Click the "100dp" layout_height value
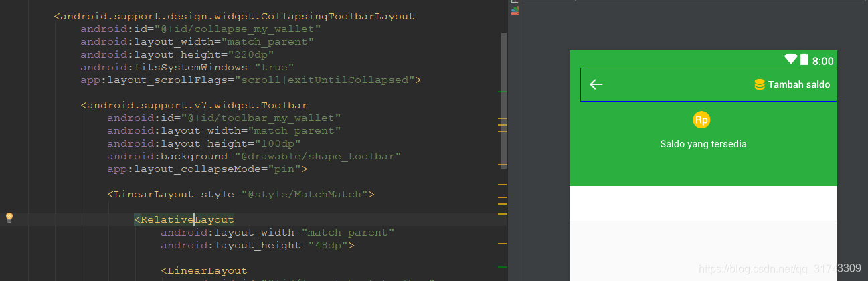Screen dimensions: 868x281 tap(278, 144)
